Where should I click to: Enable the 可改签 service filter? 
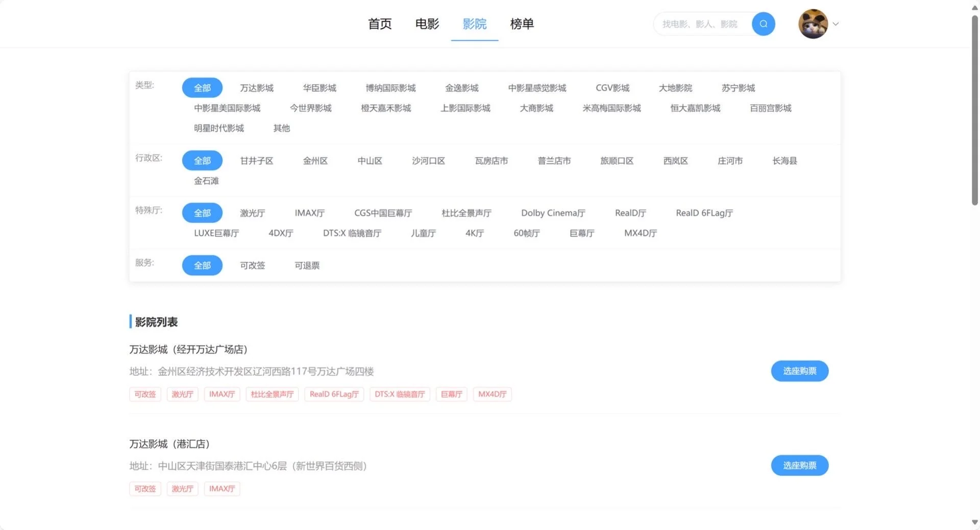pyautogui.click(x=252, y=265)
